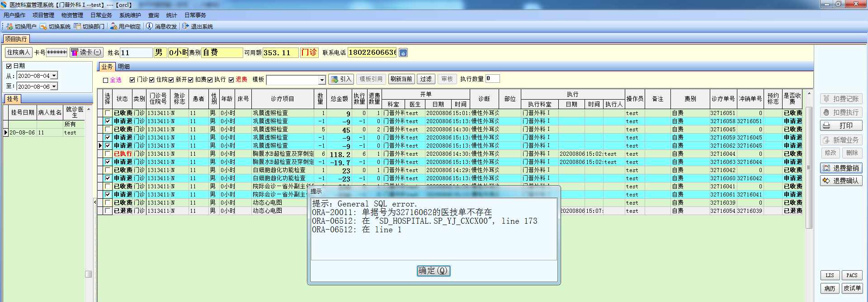The width and height of the screenshot is (868, 302).
Task: Select the registration row 20-08-06
Action: [44, 133]
